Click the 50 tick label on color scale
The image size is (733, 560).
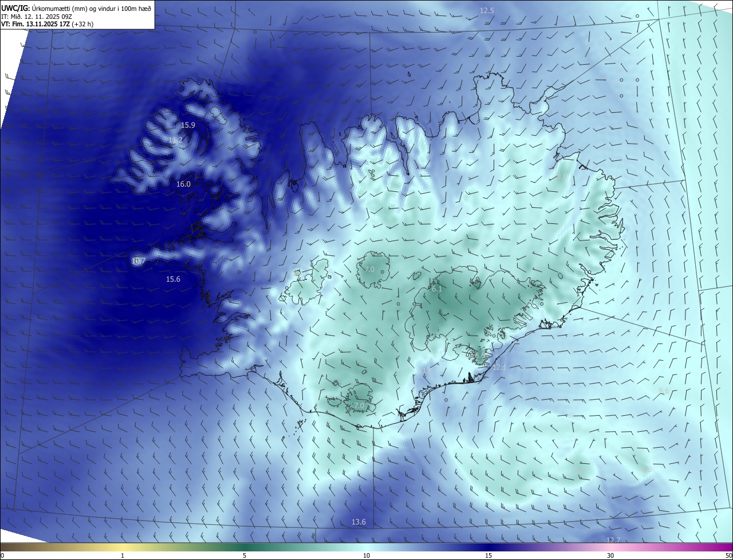(x=728, y=555)
